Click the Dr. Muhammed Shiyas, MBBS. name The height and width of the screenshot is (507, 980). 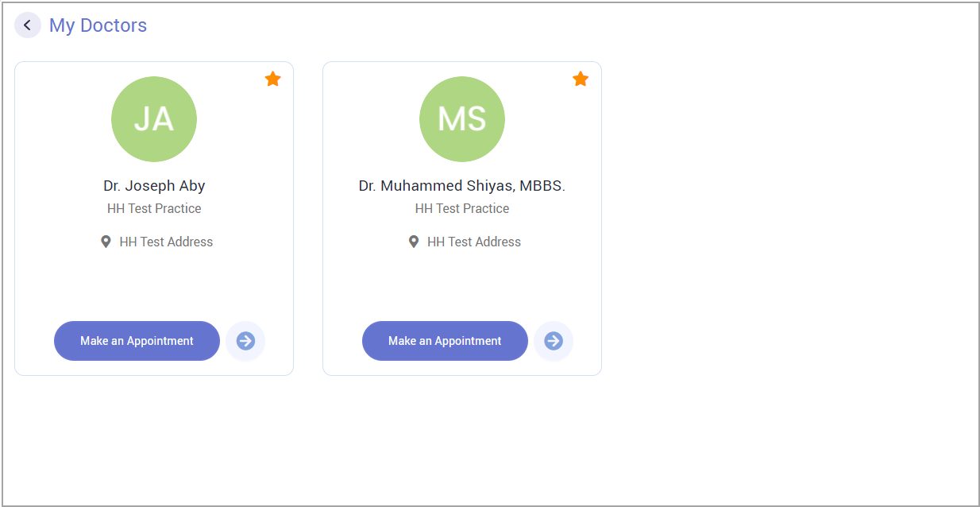462,186
